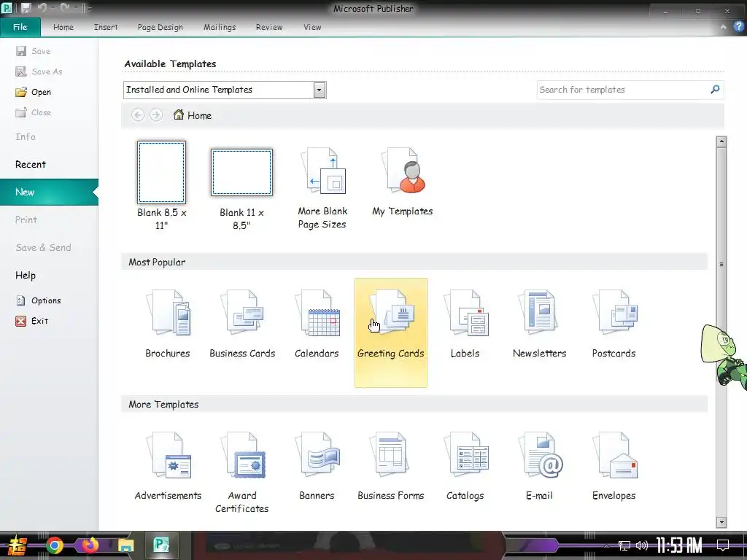This screenshot has height=560, width=747.
Task: Select the Blank 8.5 x 11" page
Action: click(161, 186)
